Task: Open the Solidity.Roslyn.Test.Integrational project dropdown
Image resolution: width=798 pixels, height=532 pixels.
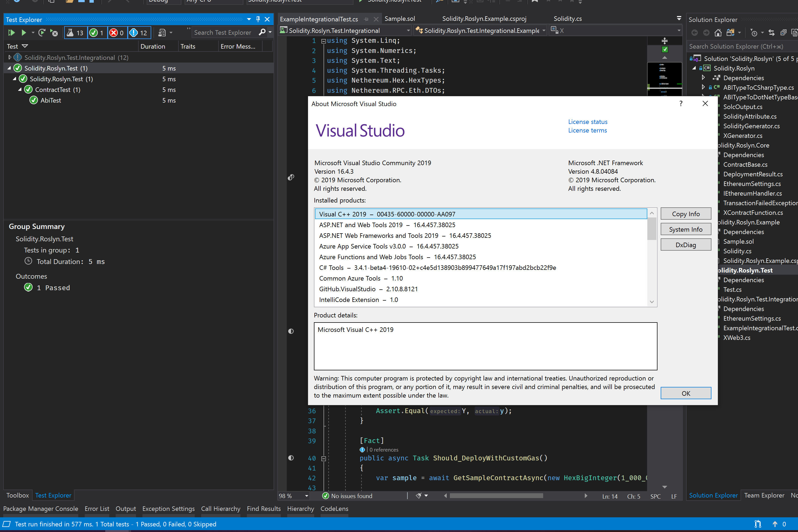Action: [408, 30]
